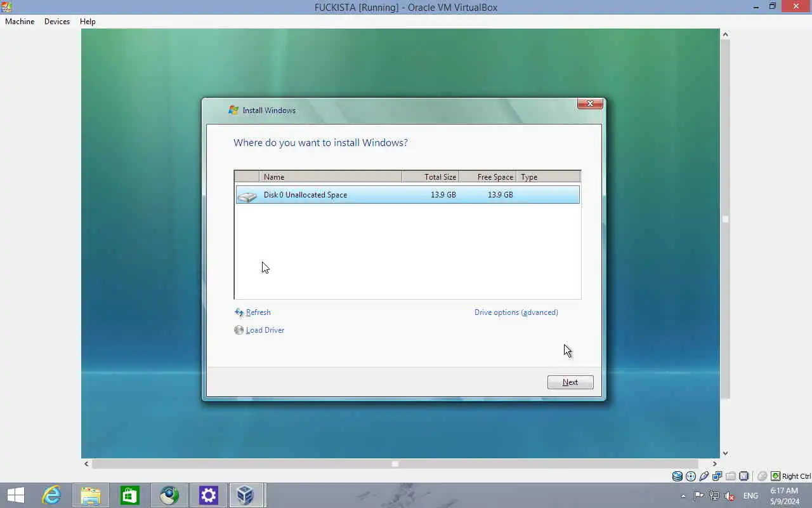Open the Help menu
The width and height of the screenshot is (812, 508).
point(88,22)
